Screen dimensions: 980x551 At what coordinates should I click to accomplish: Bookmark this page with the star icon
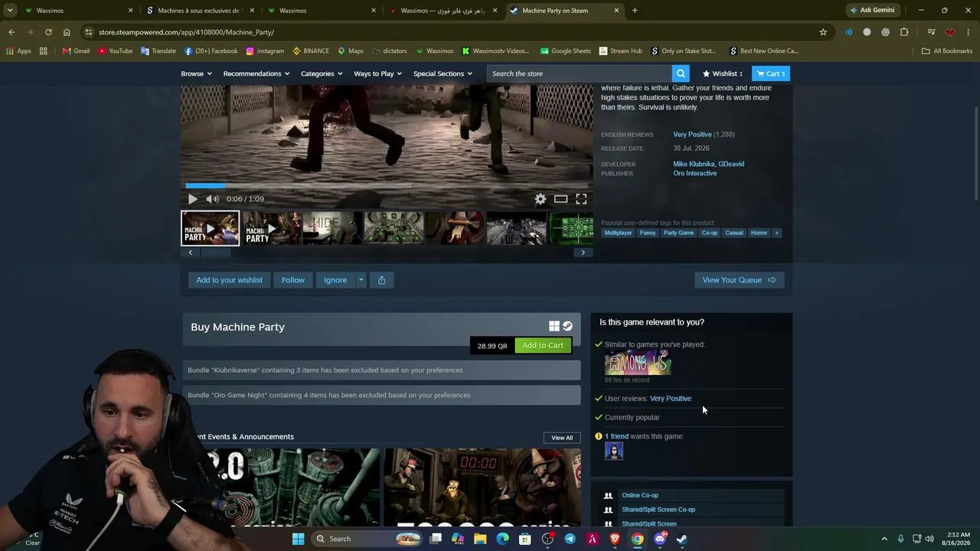tap(823, 32)
